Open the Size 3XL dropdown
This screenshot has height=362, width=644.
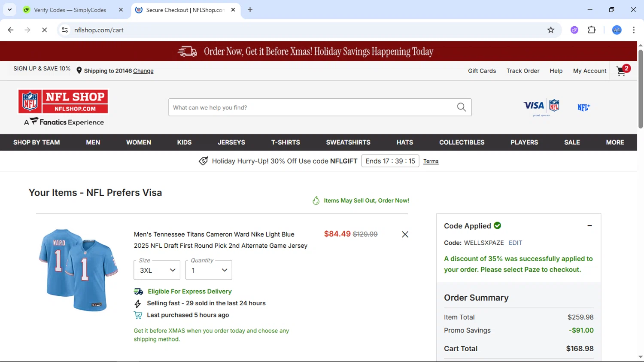(x=157, y=270)
